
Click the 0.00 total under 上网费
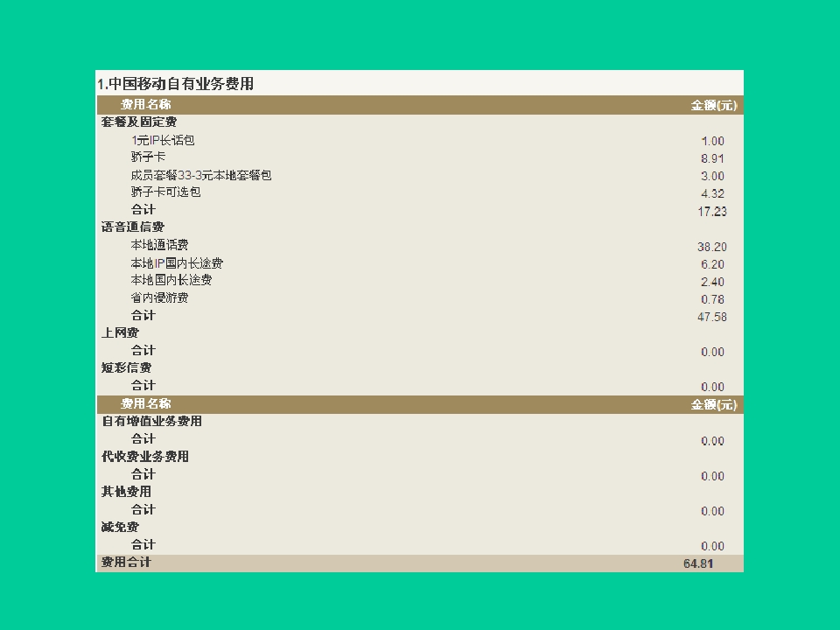[x=712, y=352]
